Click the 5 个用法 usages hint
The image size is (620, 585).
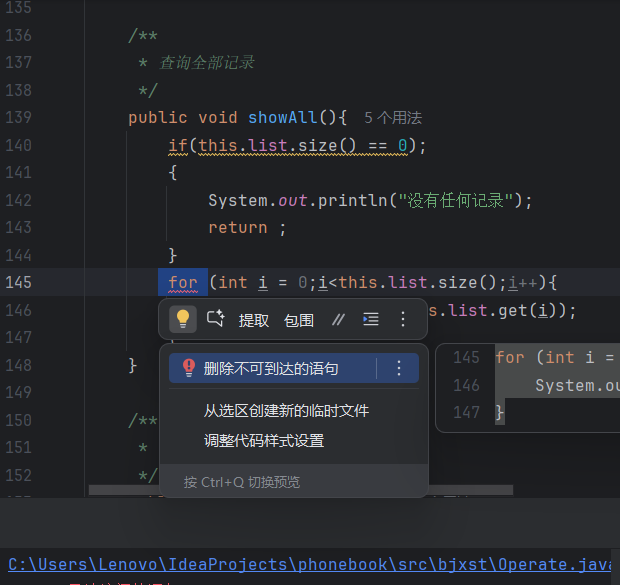pos(393,118)
